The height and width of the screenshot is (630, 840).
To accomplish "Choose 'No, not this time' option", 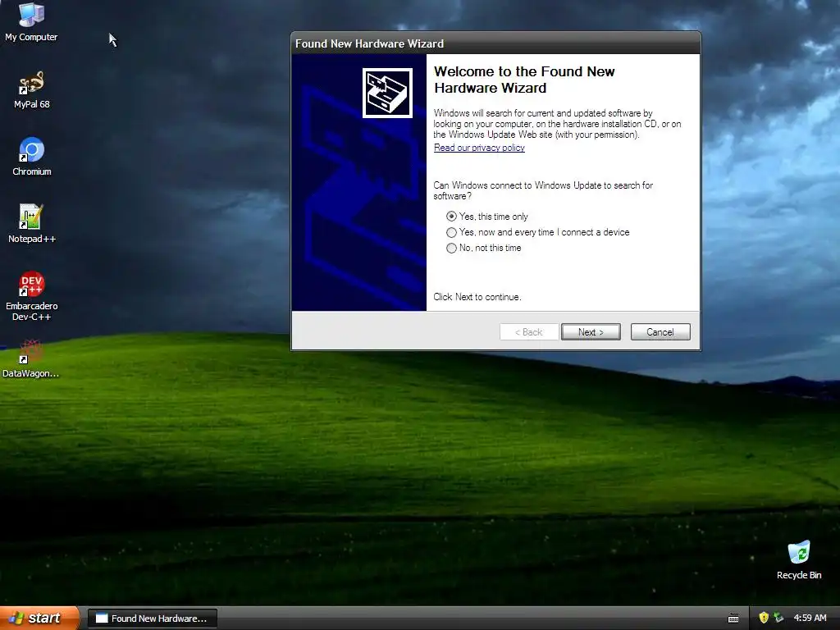I will 483,248.
